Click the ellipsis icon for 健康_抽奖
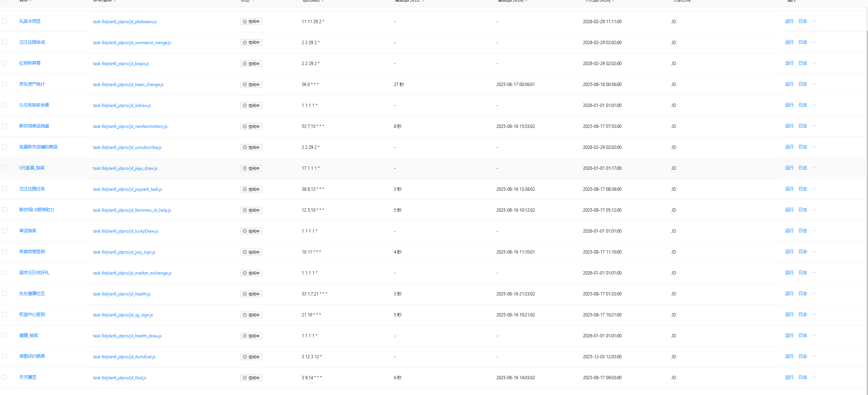Image resolution: width=868 pixels, height=395 pixels. (x=814, y=335)
